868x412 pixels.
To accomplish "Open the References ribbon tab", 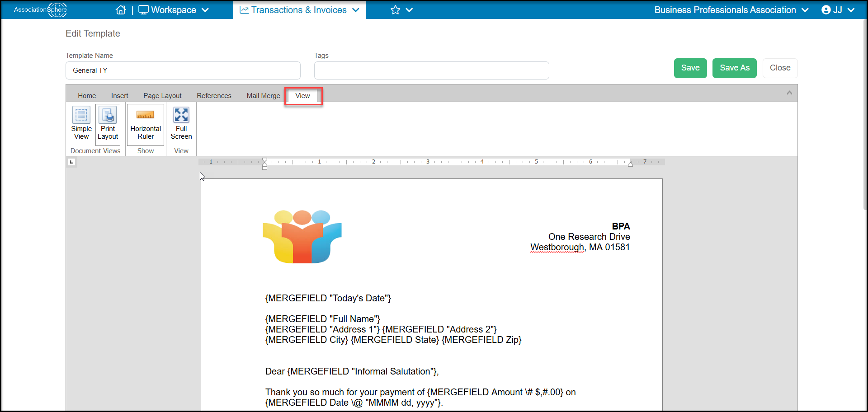I will pos(214,96).
